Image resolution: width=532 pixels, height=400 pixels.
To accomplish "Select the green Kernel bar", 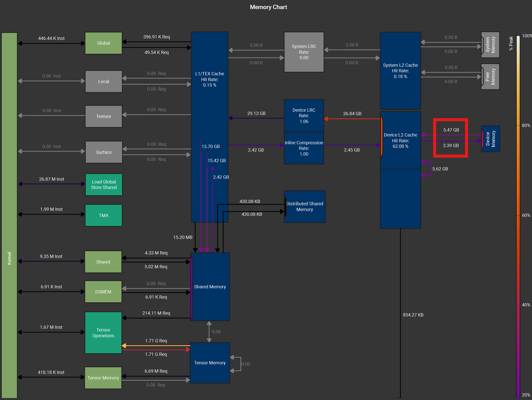I will 9,215.
